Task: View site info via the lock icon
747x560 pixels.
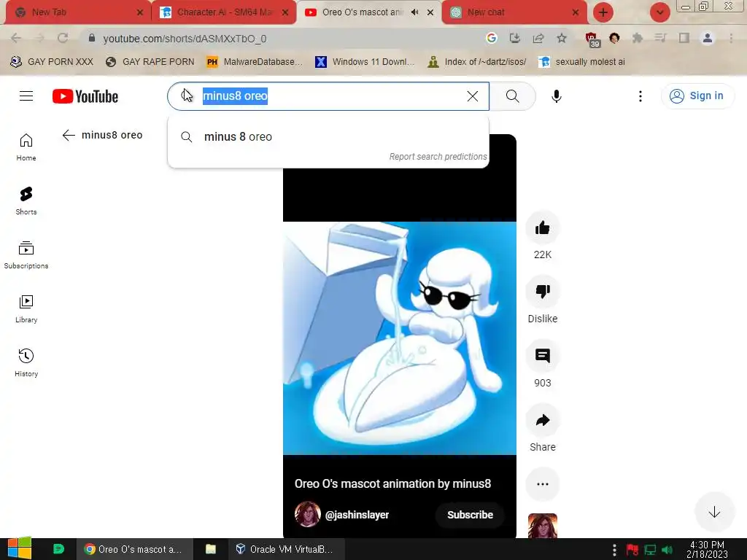Action: point(92,38)
